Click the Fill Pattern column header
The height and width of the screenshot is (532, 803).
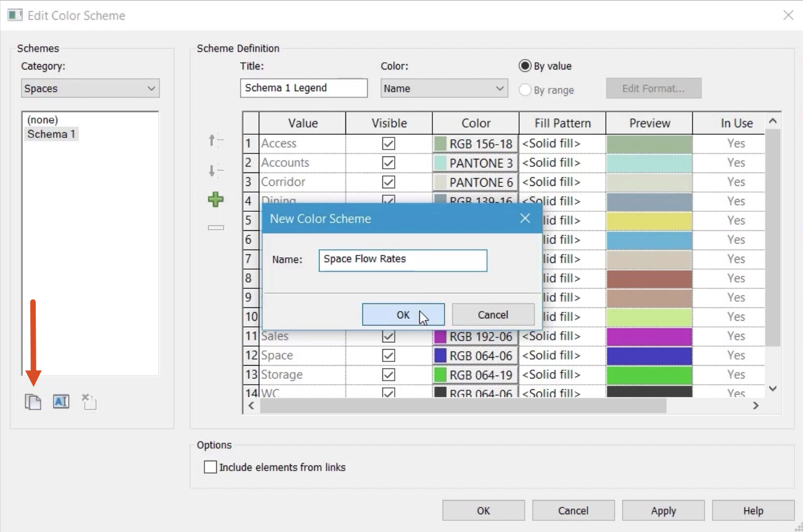pos(563,123)
